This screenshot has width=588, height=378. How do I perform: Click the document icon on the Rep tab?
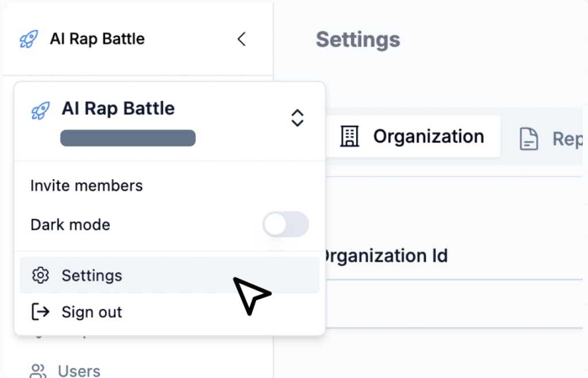pos(529,139)
